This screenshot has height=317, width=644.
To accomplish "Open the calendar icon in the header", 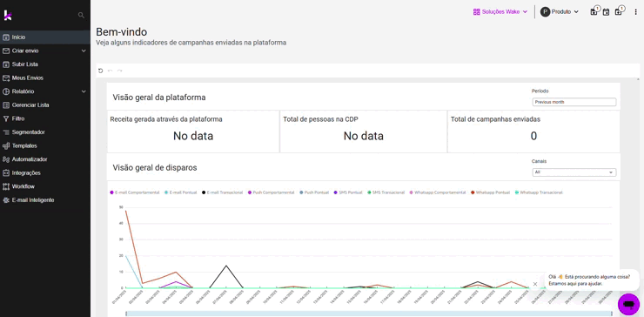I will (606, 12).
